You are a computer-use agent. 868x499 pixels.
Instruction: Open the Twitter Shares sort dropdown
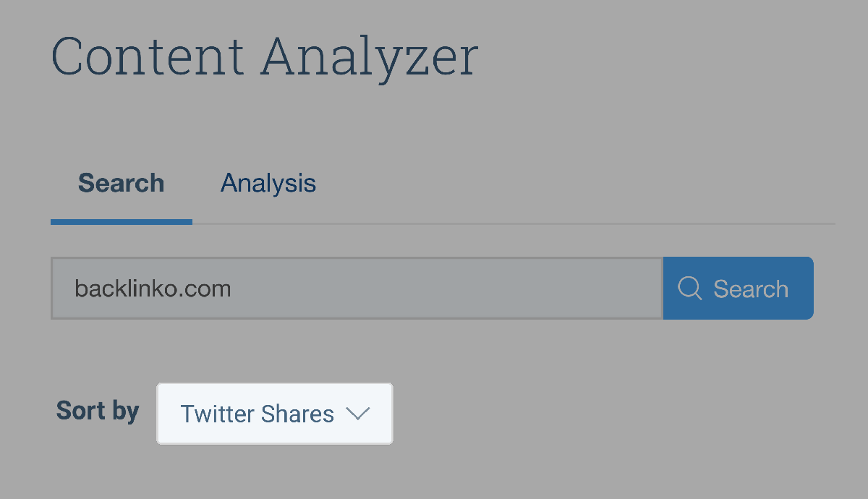pyautogui.click(x=275, y=414)
